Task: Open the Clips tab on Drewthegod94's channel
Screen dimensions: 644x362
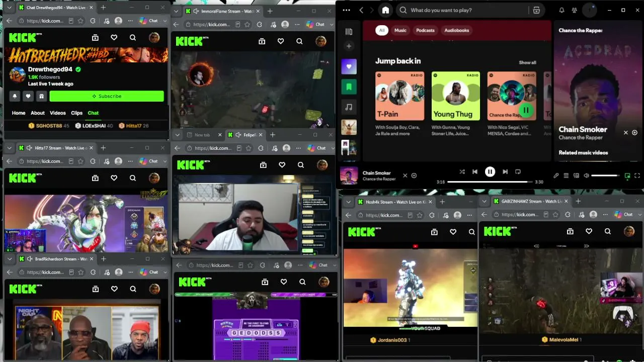Action: click(x=76, y=113)
